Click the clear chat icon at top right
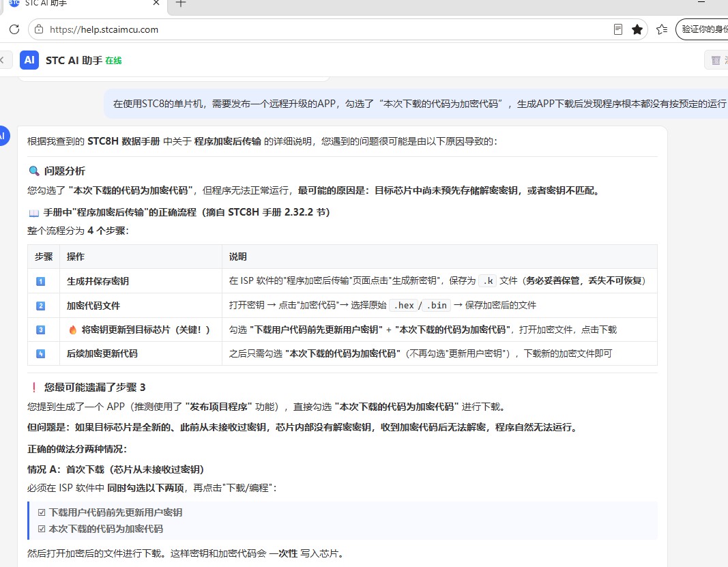 tap(716, 60)
